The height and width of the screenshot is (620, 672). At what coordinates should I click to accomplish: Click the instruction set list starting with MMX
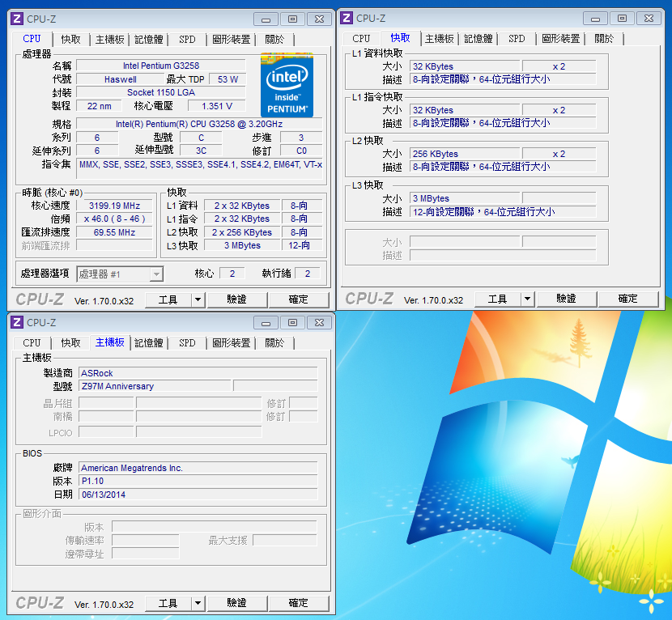(199, 169)
